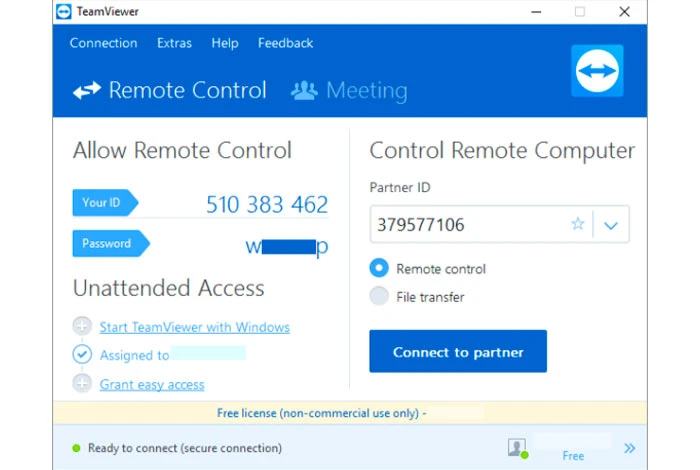The image size is (700, 470).
Task: Click the Free license notice text
Action: coord(321,413)
